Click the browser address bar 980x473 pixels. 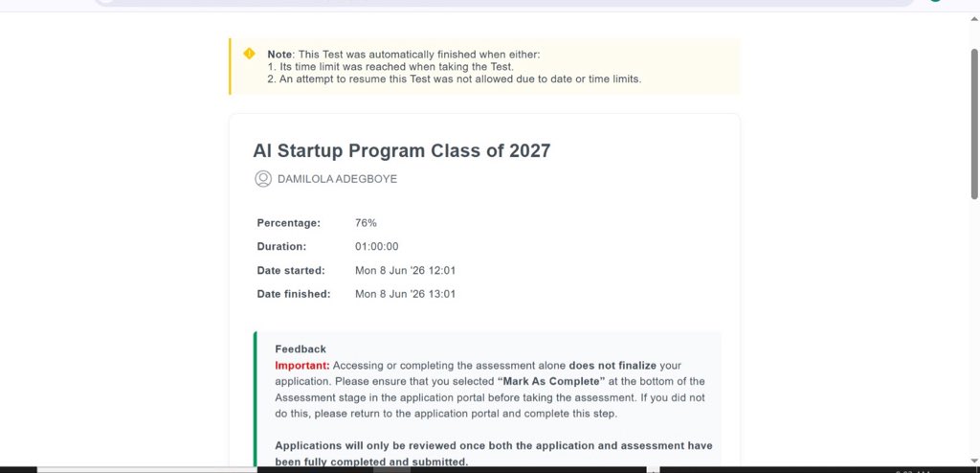(503, 3)
